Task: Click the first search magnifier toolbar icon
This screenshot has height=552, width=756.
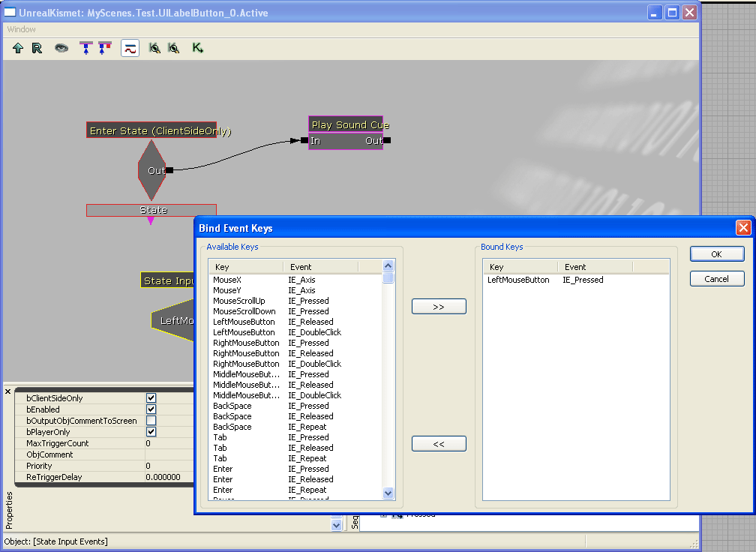Action: pos(154,48)
